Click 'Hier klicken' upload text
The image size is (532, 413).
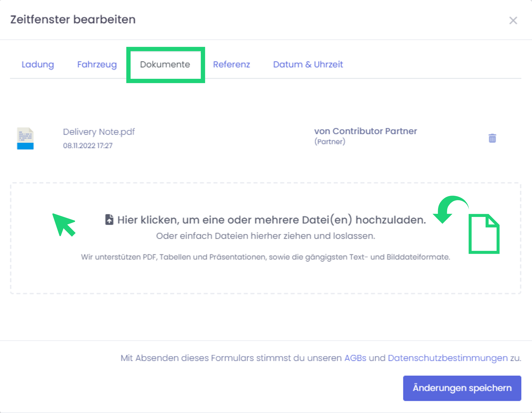click(271, 220)
